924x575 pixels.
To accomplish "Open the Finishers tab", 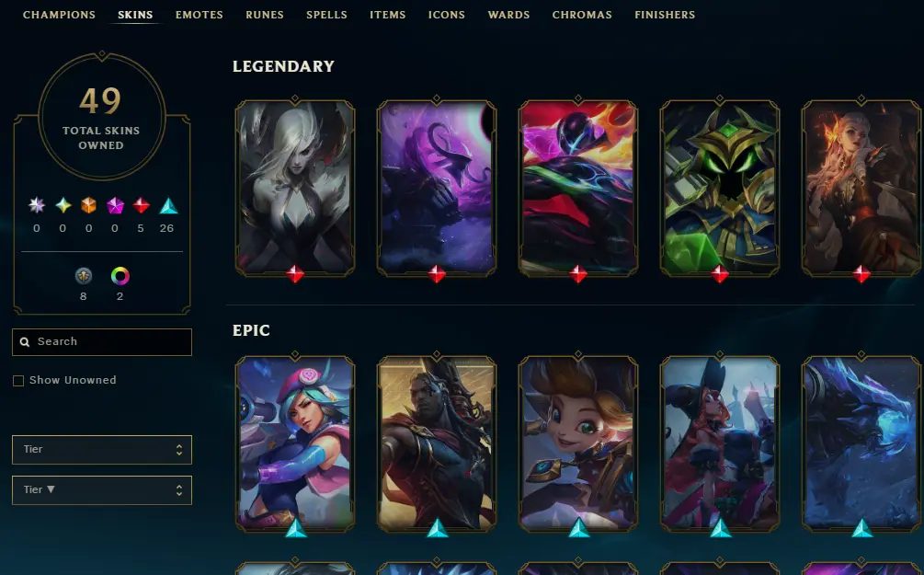I will 665,15.
